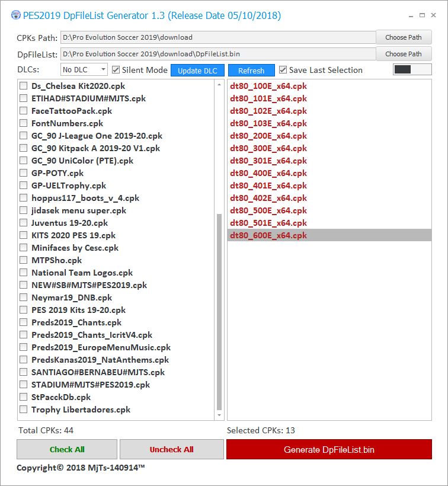The image size is (448, 486).
Task: Check the StPacckDb.cpk checkbox
Action: coord(23,397)
